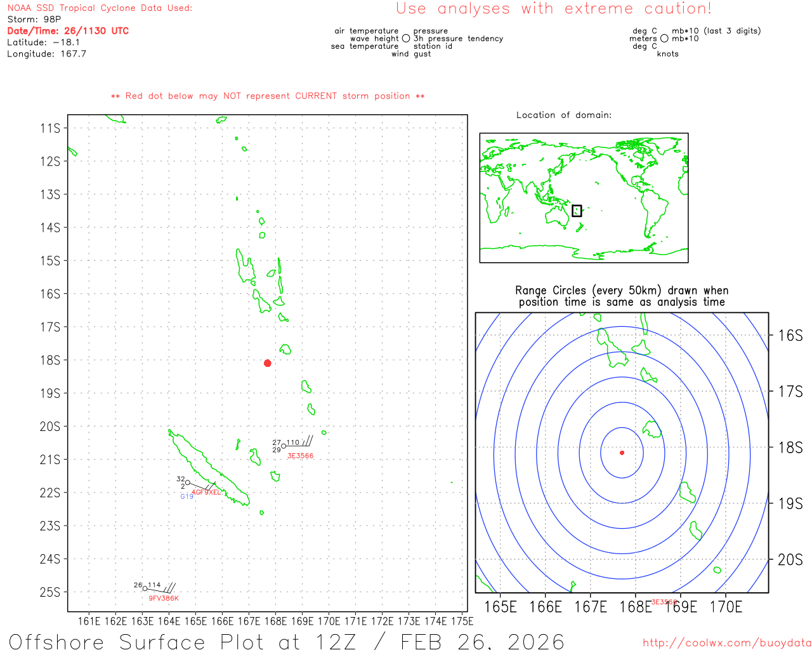Click the 'Range Circles (every 50km)' heading
Viewport: 812px width, 650px height.
pos(622,290)
